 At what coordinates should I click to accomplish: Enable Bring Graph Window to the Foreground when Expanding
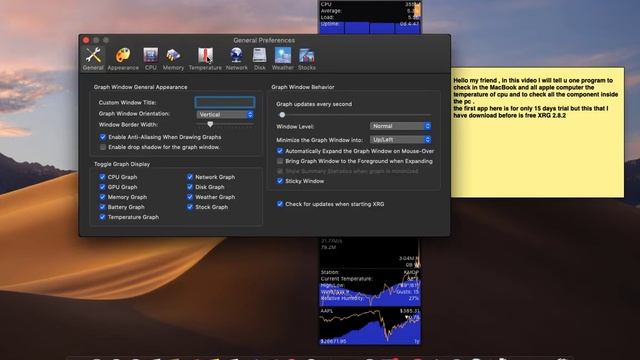[280, 161]
